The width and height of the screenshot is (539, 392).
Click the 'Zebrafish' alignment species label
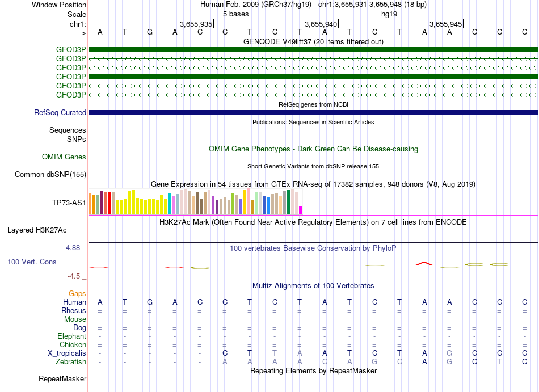tap(71, 362)
